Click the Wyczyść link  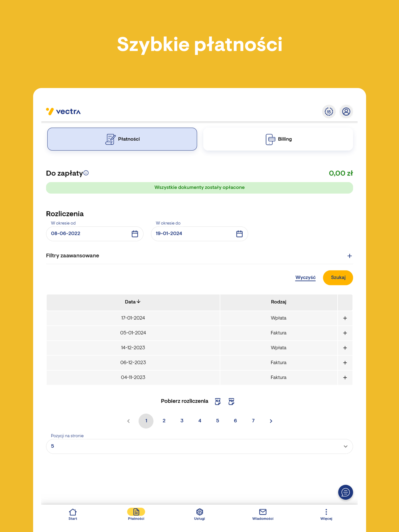[x=305, y=277]
